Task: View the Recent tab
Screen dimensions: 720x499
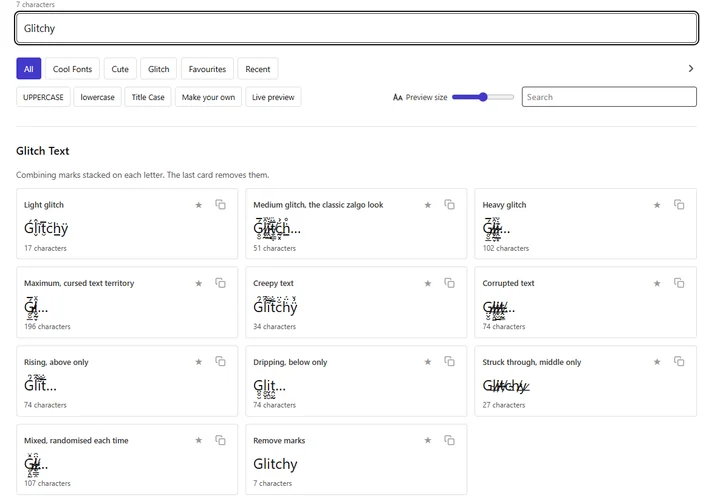Action: [258, 69]
